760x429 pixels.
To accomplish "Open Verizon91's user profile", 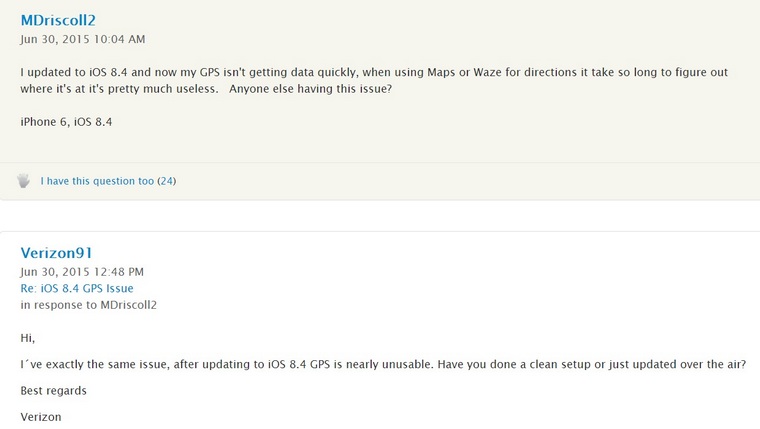I will pos(56,253).
